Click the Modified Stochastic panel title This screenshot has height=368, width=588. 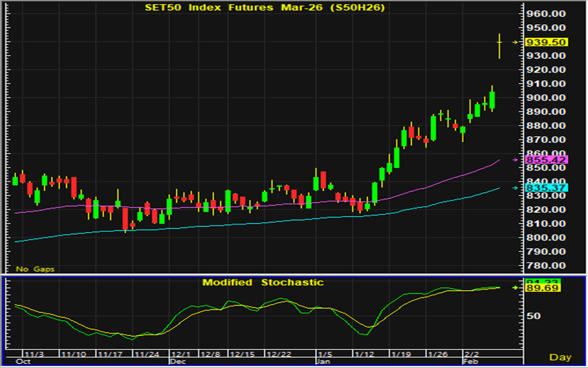coord(262,282)
